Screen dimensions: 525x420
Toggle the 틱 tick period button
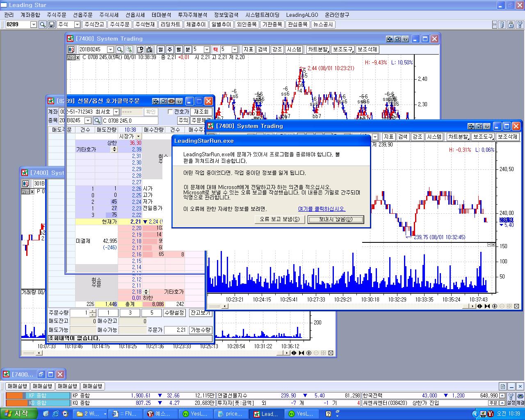(215, 50)
